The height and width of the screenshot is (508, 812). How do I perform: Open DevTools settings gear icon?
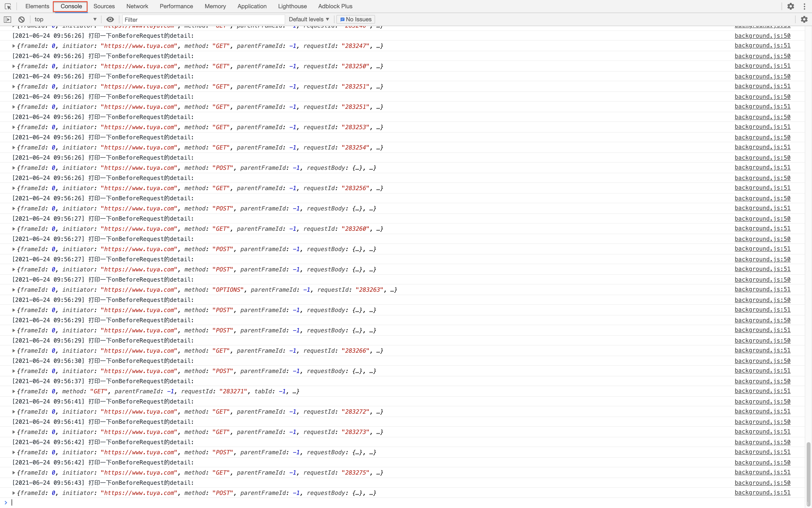(x=790, y=6)
